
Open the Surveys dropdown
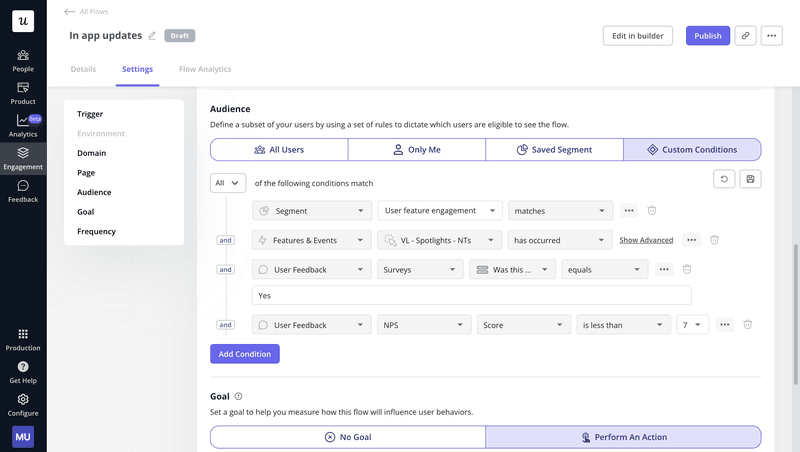click(x=420, y=269)
